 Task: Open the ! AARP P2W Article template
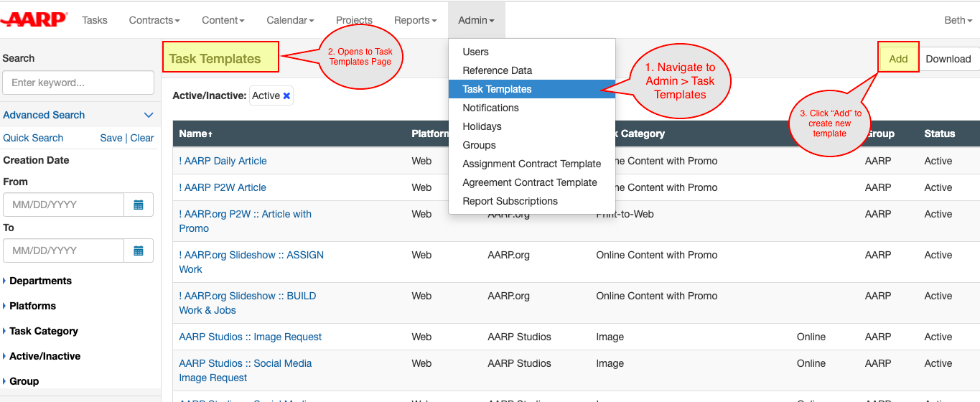point(223,187)
